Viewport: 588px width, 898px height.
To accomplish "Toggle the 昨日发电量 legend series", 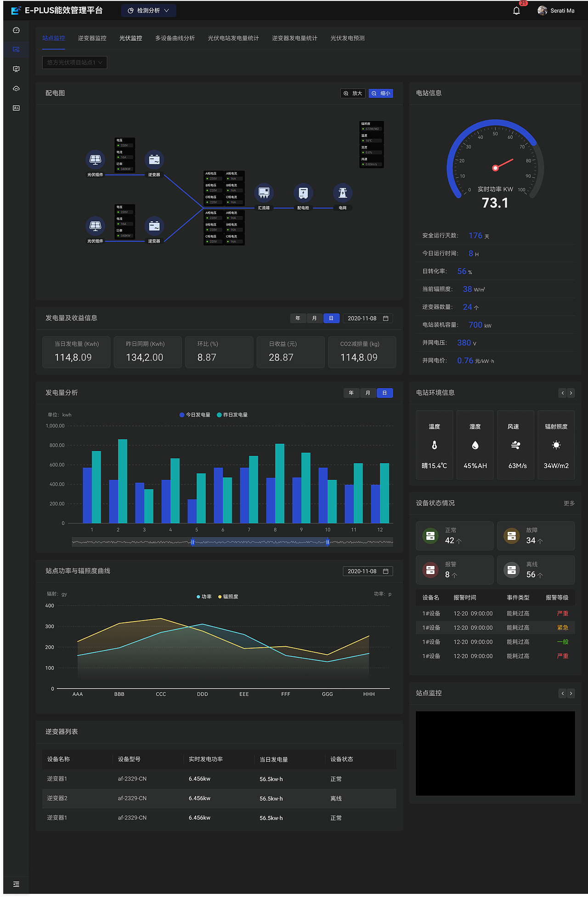I will [232, 415].
